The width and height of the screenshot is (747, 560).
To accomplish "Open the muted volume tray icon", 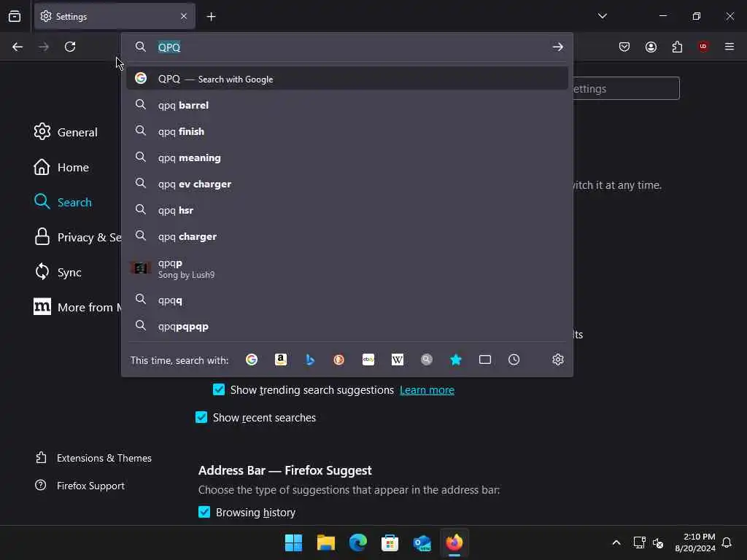I will point(658,542).
